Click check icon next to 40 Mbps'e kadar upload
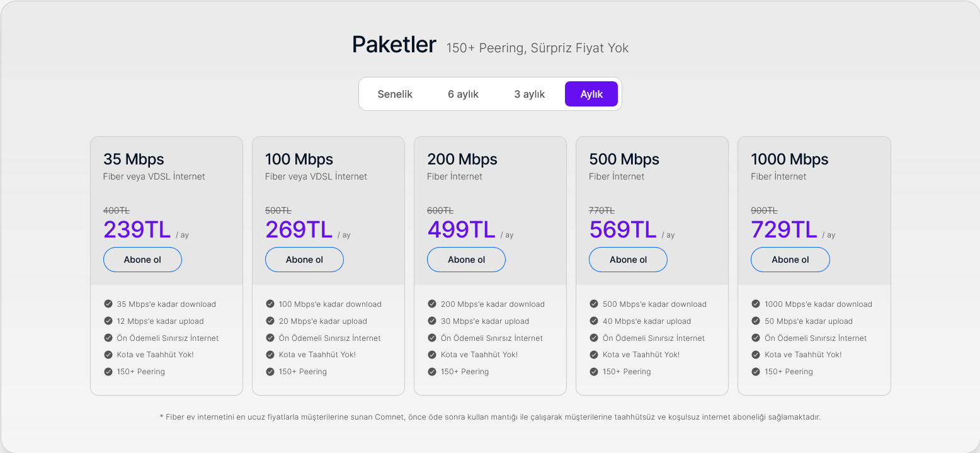This screenshot has height=453, width=980. pyautogui.click(x=594, y=321)
